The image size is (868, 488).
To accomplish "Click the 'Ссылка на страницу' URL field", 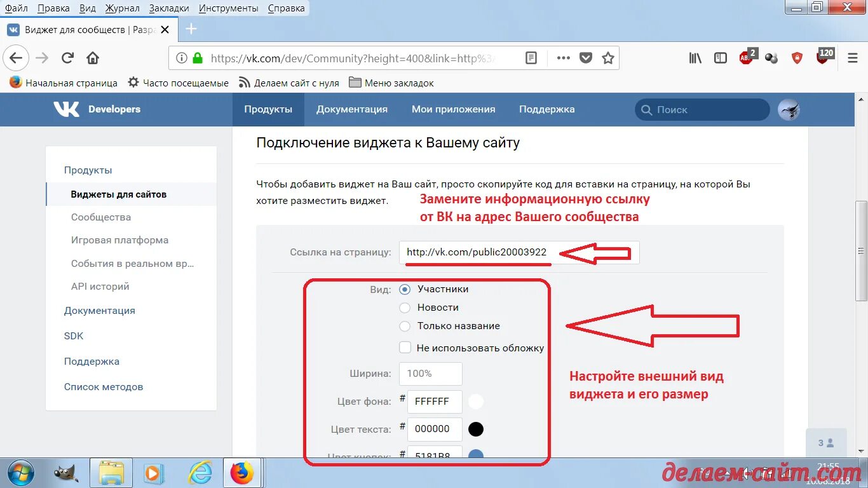I will click(519, 252).
